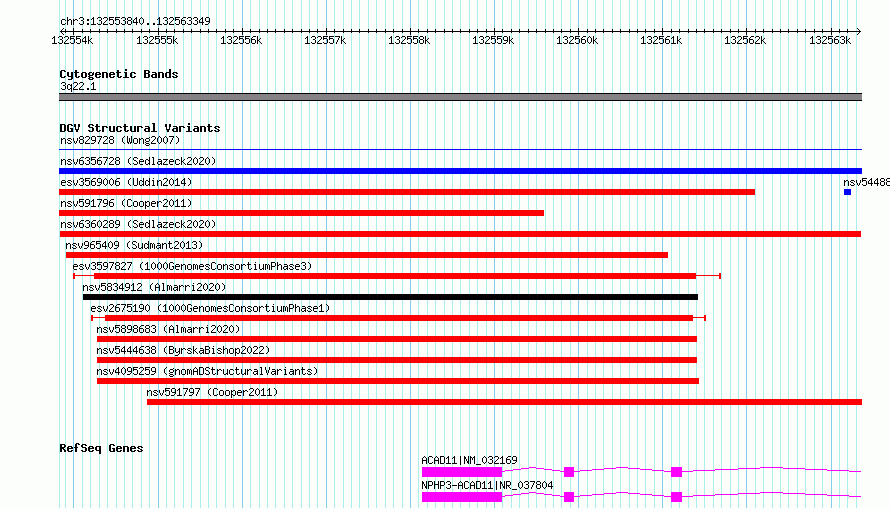This screenshot has width=890, height=508.
Task: Click the NPHP3-ACAD11|NR_037804 gene label
Action: [x=487, y=485]
